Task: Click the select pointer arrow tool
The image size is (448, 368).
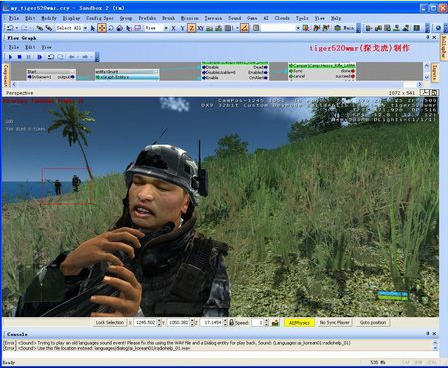Action: click(93, 28)
